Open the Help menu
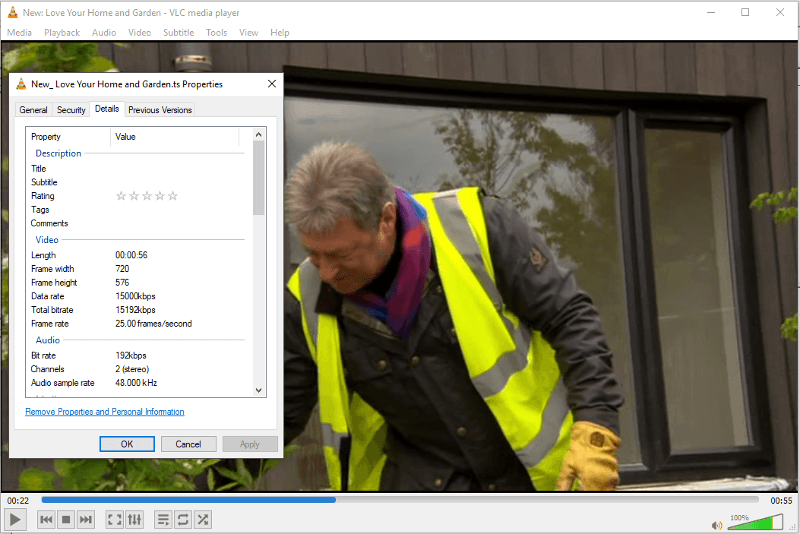 pyautogui.click(x=280, y=33)
